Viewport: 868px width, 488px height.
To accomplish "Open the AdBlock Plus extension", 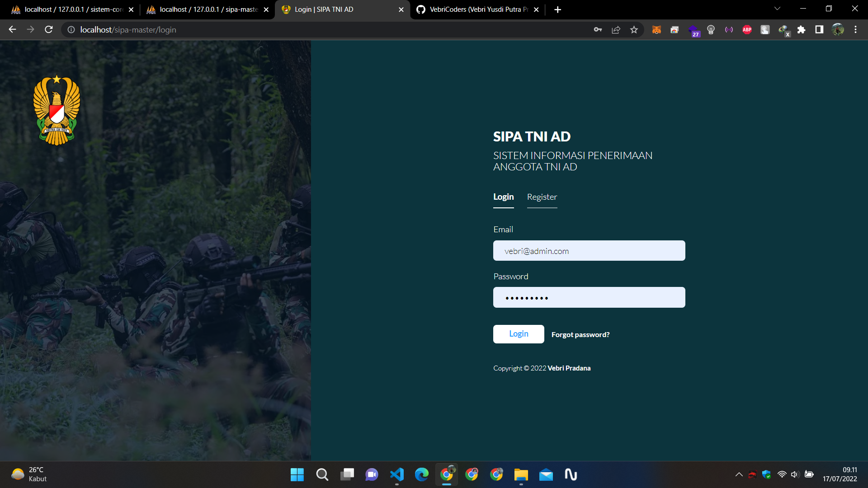I will point(747,29).
